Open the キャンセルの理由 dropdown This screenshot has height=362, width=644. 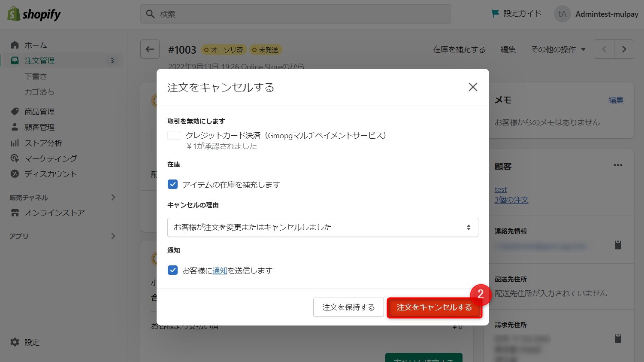click(x=323, y=227)
